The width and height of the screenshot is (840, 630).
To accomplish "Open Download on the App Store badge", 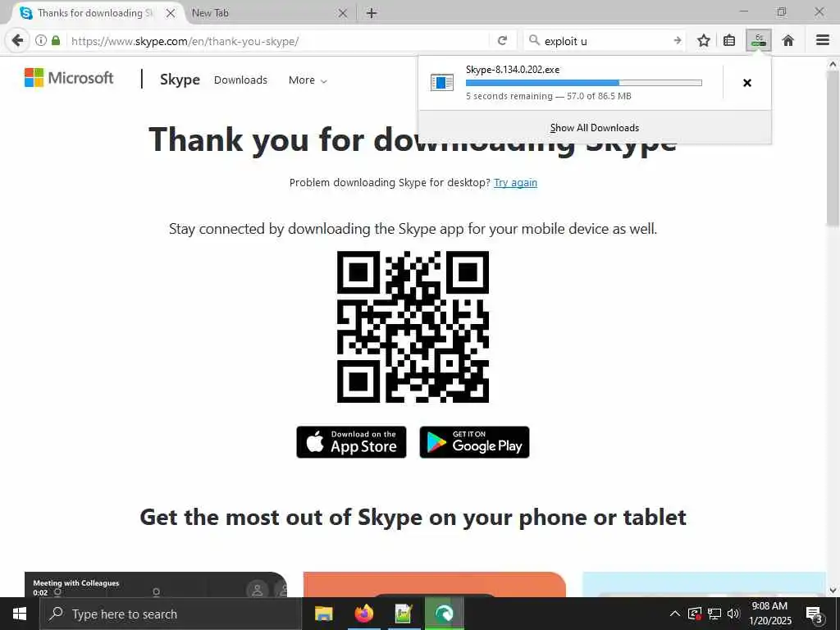I will coord(351,442).
